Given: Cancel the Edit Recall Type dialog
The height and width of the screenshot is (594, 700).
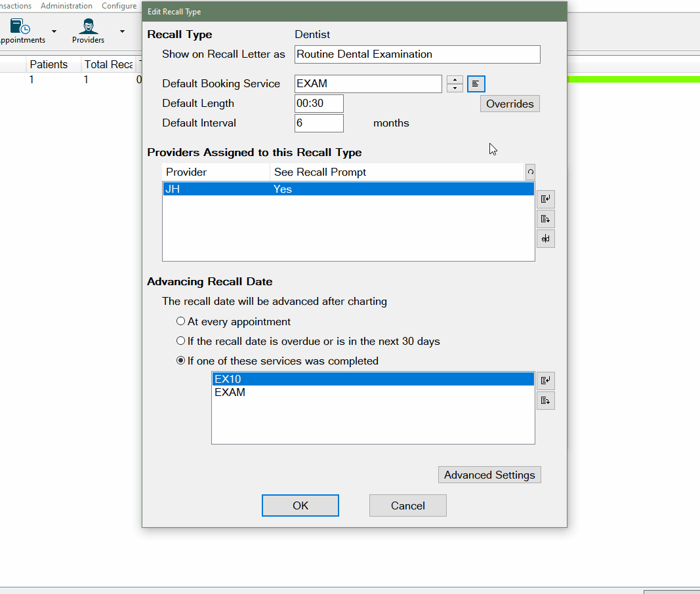Looking at the screenshot, I should (x=408, y=505).
